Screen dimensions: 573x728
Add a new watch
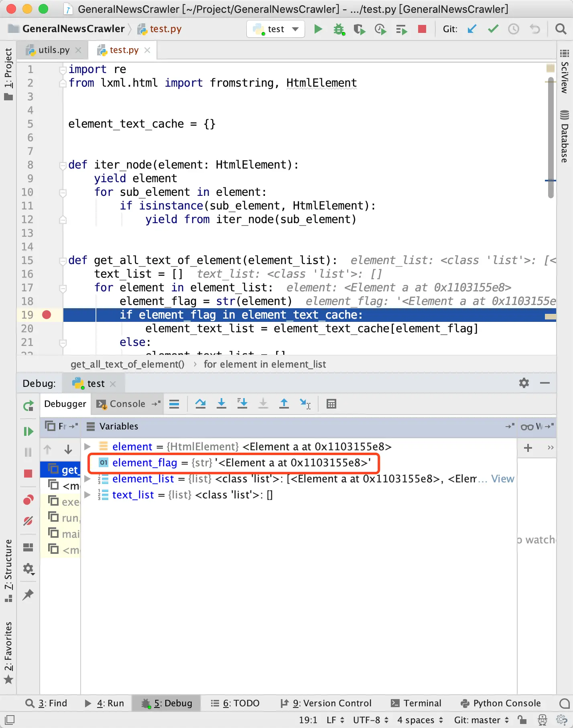(x=528, y=448)
